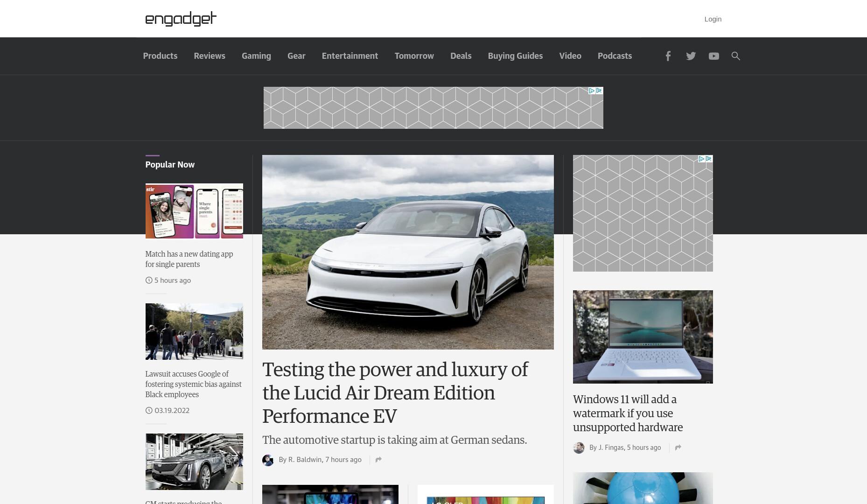
Task: Click the '5 hours ago' Match article timestamp
Action: pyautogui.click(x=173, y=280)
